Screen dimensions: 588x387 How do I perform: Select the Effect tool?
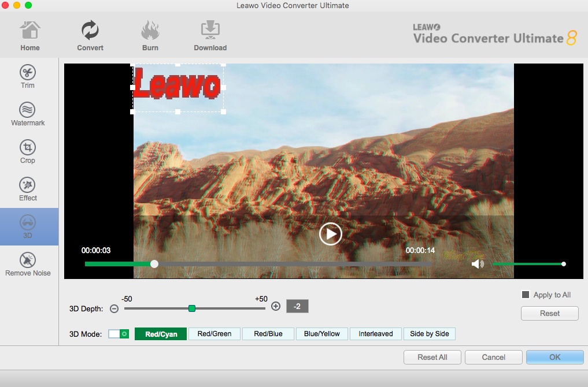coord(28,189)
